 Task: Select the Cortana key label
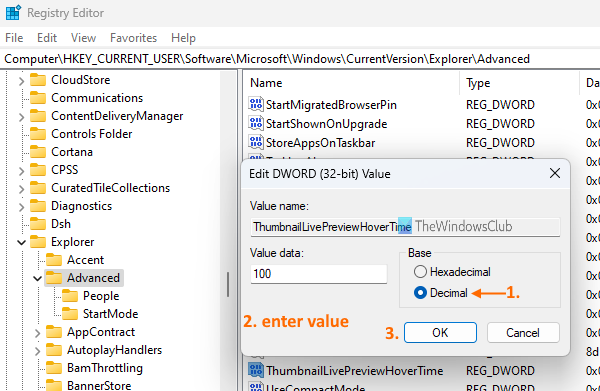72,152
